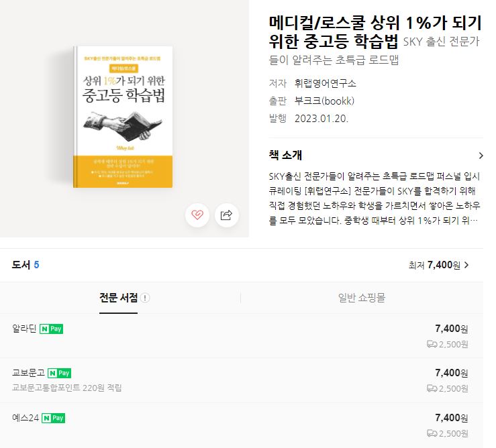Viewport: 496px width, 448px height.
Task: Click the heart wishlist icon
Action: coord(197,215)
